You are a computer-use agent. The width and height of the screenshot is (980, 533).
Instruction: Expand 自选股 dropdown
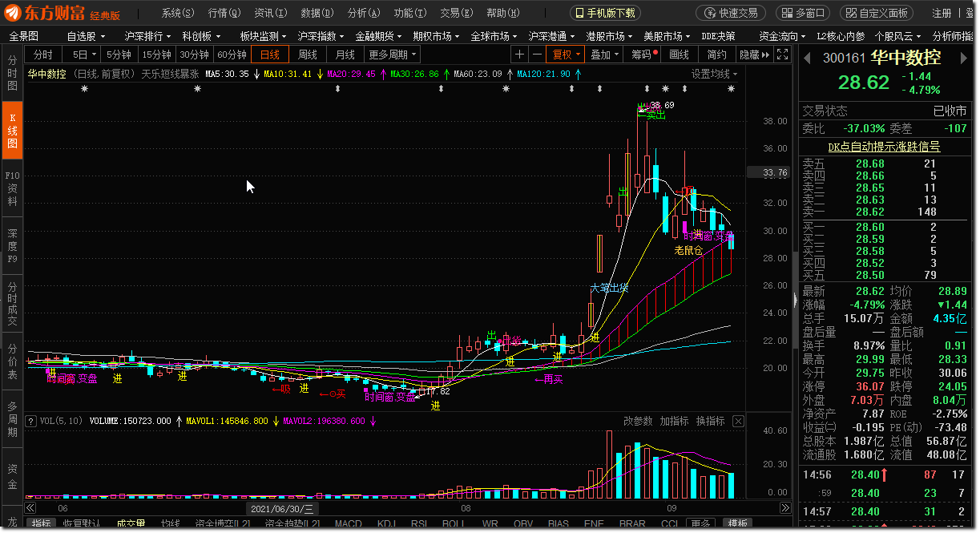tap(86, 36)
